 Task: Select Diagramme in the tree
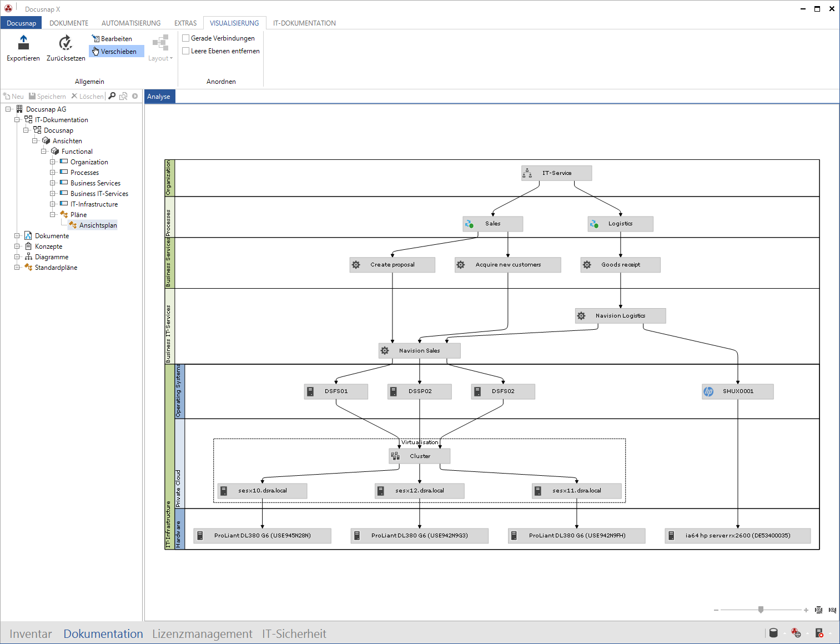[x=52, y=257]
